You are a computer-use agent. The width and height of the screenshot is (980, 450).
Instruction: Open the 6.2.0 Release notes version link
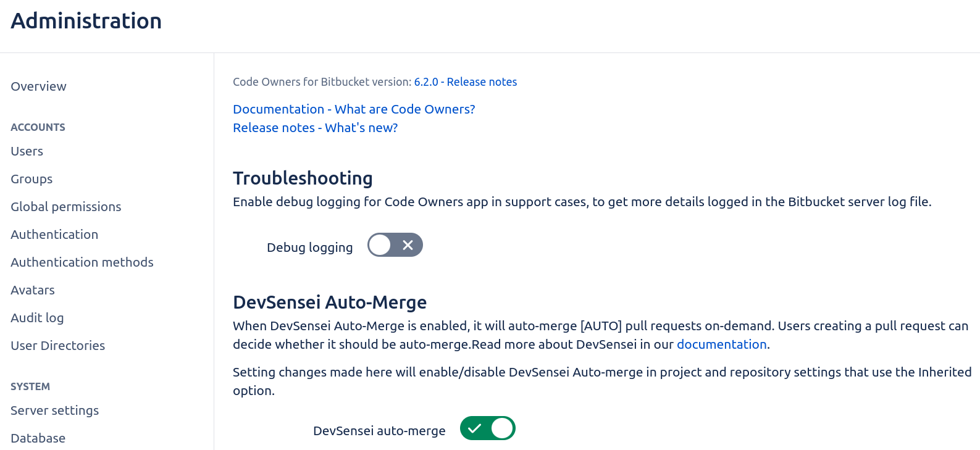coord(465,82)
